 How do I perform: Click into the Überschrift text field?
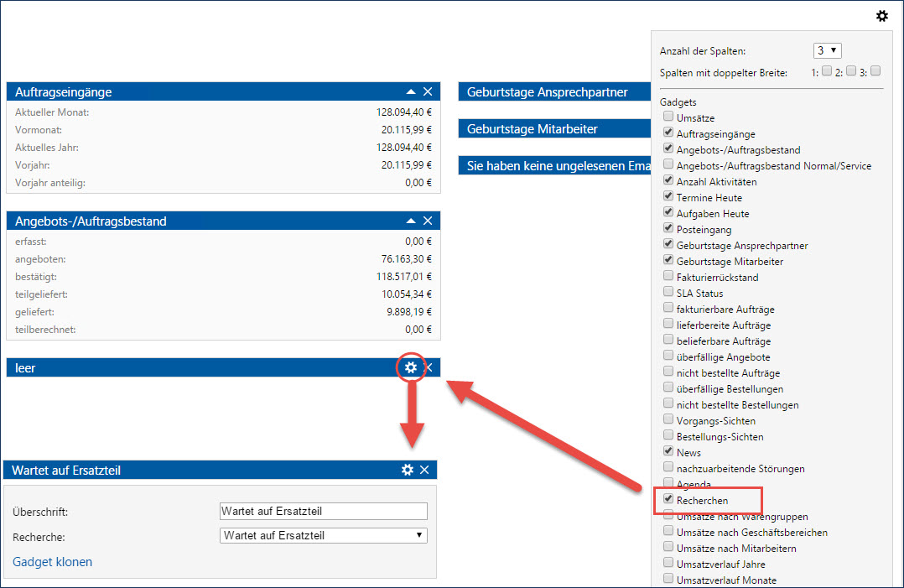(323, 511)
